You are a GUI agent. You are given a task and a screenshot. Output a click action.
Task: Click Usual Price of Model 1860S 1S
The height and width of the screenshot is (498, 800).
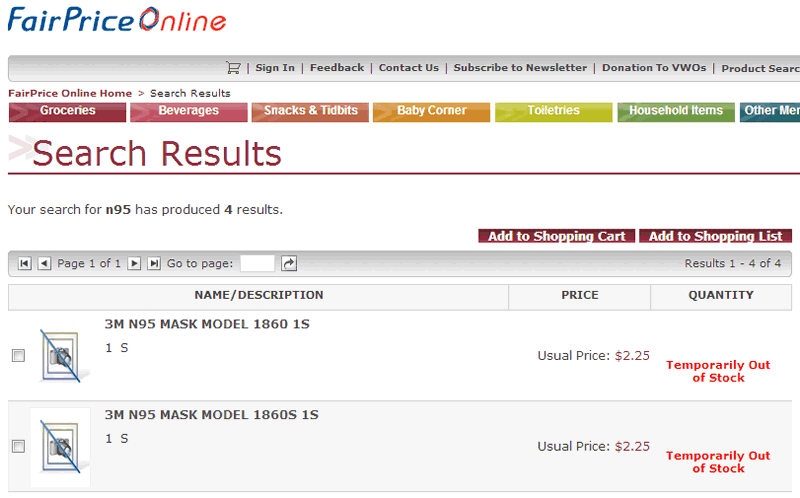click(593, 446)
